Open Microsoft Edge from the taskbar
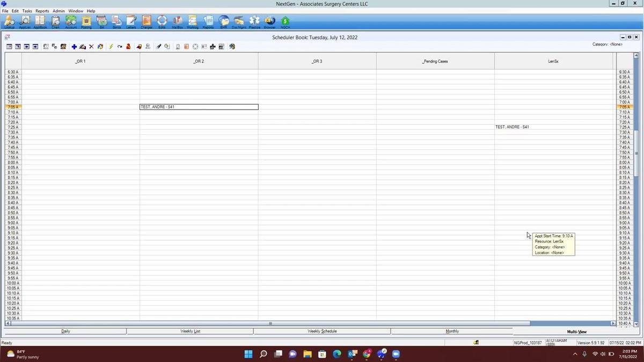Viewport: 644px width, 362px height. [x=337, y=354]
